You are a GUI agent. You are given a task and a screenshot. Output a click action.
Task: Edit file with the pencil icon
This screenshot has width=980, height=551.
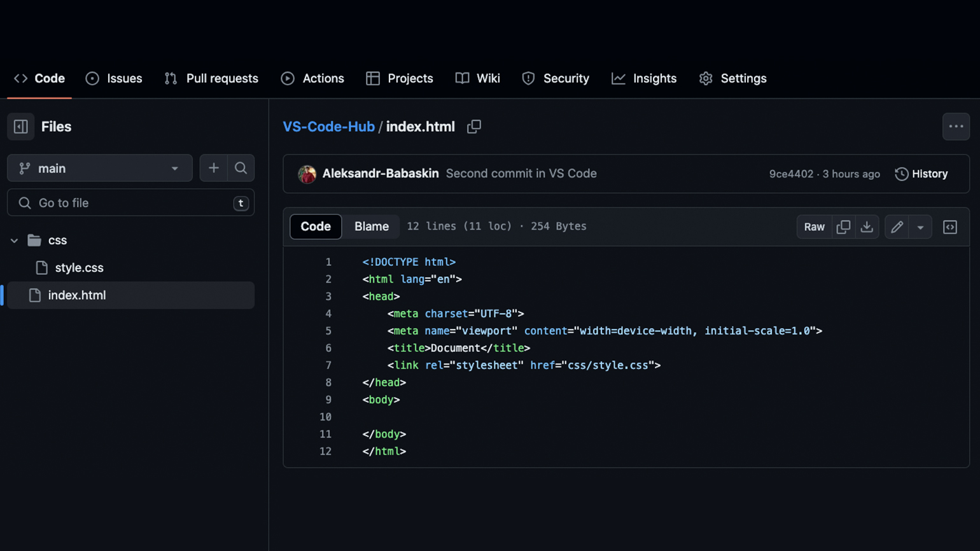[897, 227]
